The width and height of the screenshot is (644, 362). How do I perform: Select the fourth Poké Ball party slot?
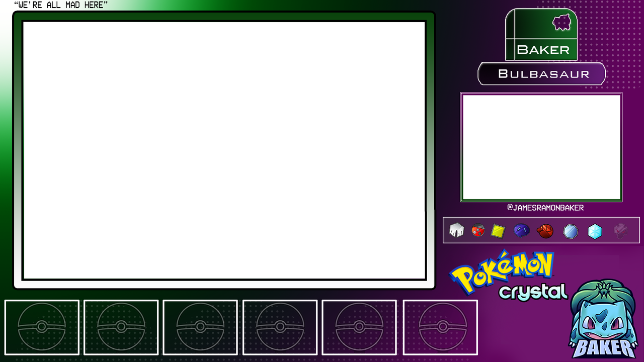click(280, 327)
